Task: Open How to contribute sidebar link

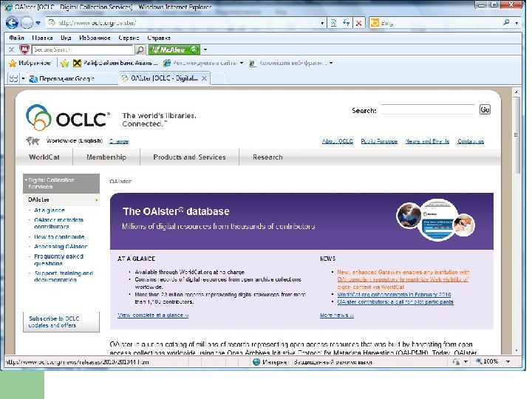Action: click(x=59, y=237)
